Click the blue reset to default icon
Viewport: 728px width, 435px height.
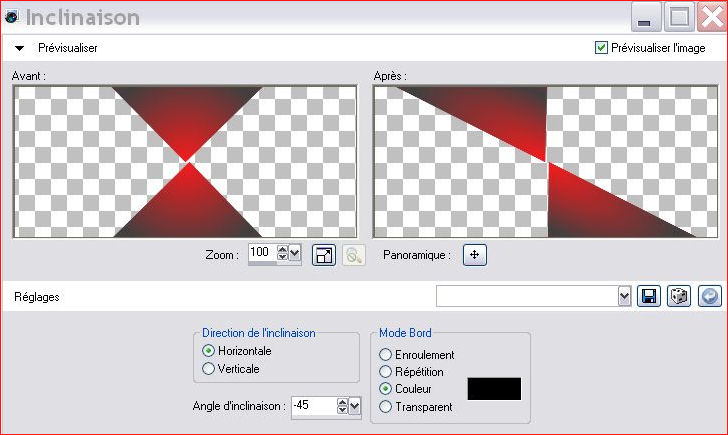(x=709, y=296)
